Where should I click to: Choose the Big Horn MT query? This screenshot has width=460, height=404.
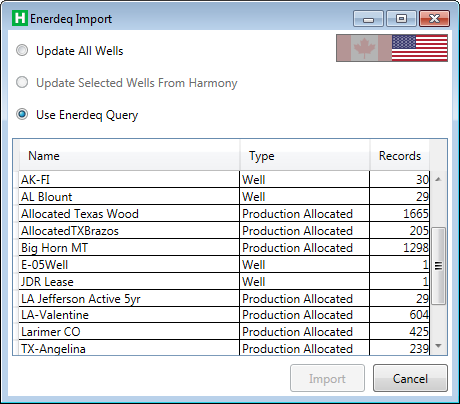tap(224, 247)
